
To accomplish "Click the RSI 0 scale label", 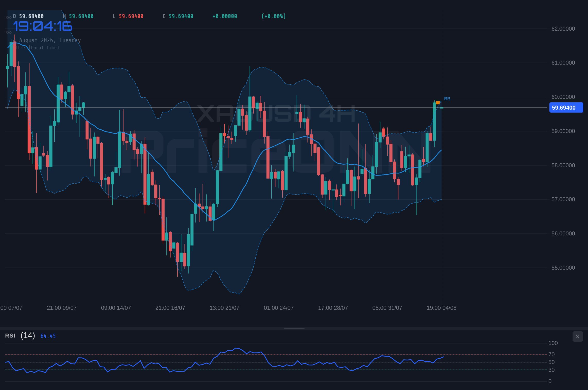I will (550, 381).
